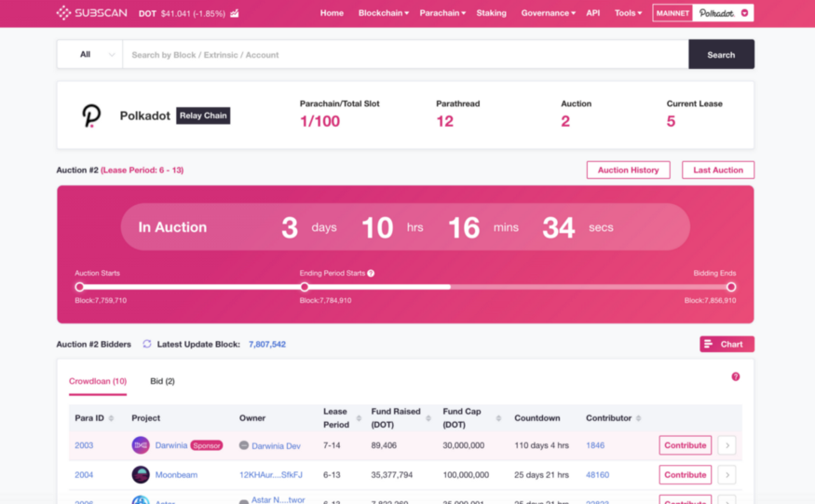The image size is (815, 504).
Task: Sort by Fund Cap column
Action: coord(498,418)
